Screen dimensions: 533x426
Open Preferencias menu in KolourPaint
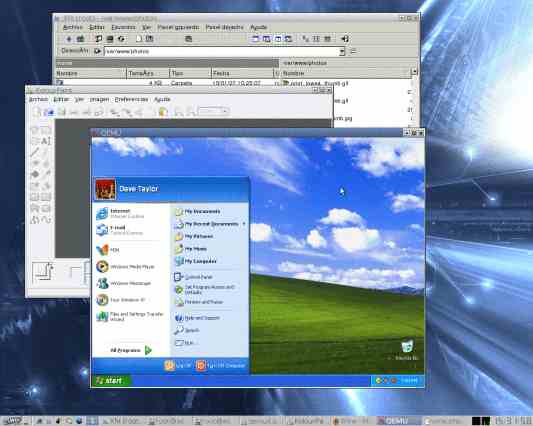pos(131,99)
